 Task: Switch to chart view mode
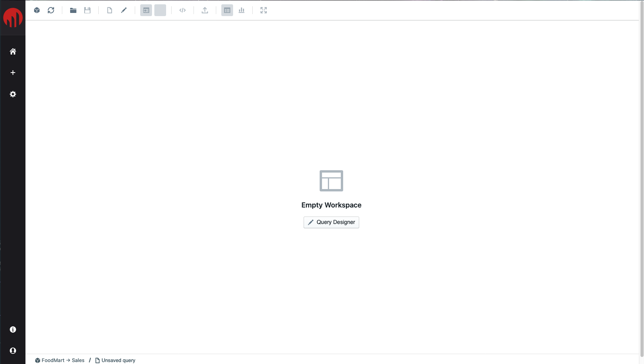242,10
